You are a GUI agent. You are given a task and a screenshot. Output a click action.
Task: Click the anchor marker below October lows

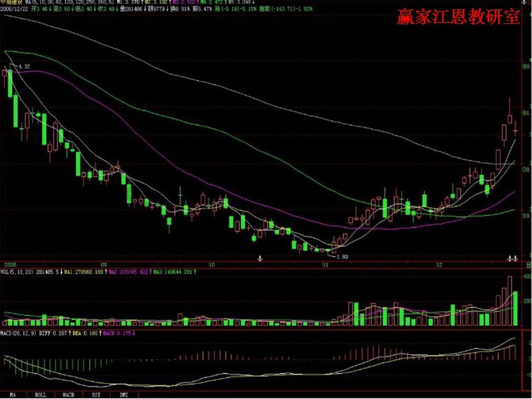click(259, 259)
